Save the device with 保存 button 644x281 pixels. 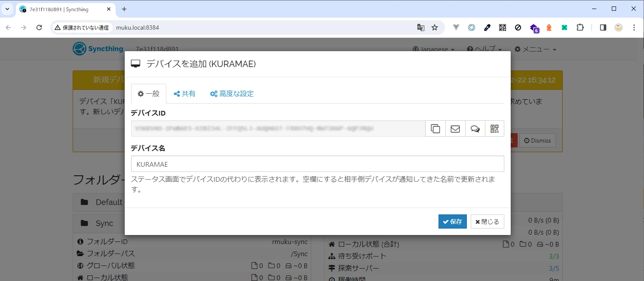click(x=453, y=222)
